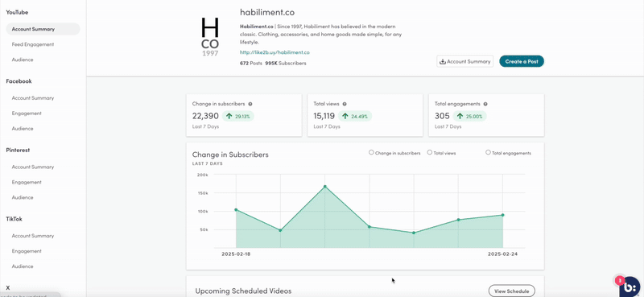644x297 pixels.
Task: Click the peak data point on subscribers chart
Action: tap(325, 187)
